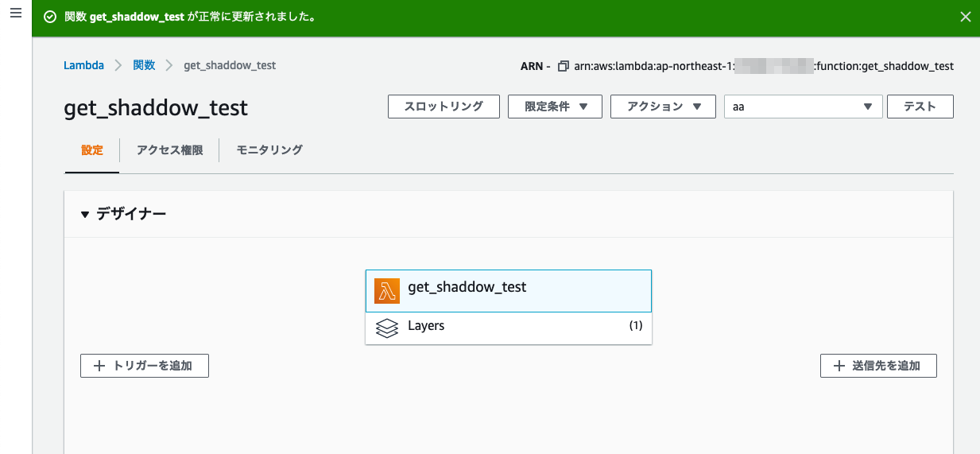980x454 pixels.
Task: Click the ARN text value
Action: 764,66
